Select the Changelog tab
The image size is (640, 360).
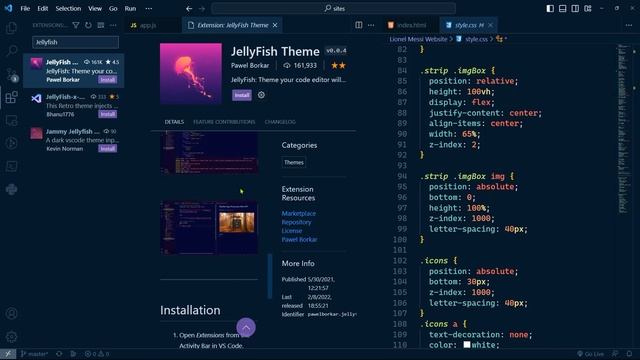(x=280, y=122)
